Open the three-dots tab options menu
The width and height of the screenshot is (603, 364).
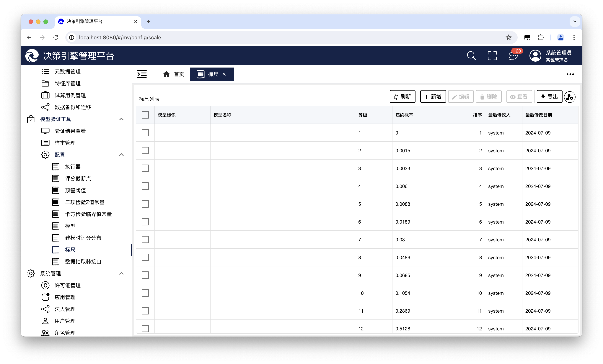(570, 74)
